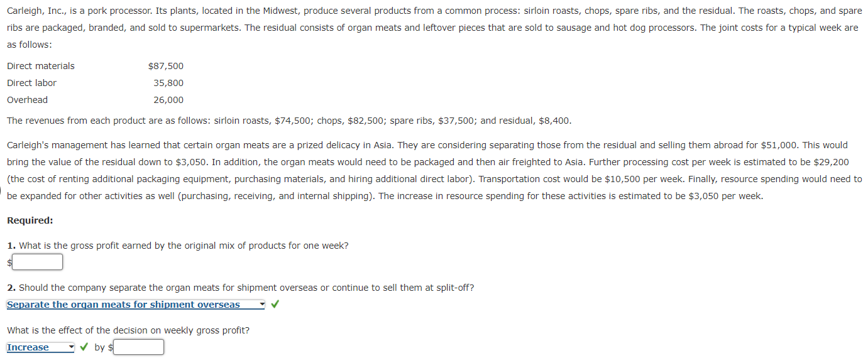The height and width of the screenshot is (363, 868).
Task: Click the green checkmark beside the decision dropdown
Action: (x=274, y=304)
